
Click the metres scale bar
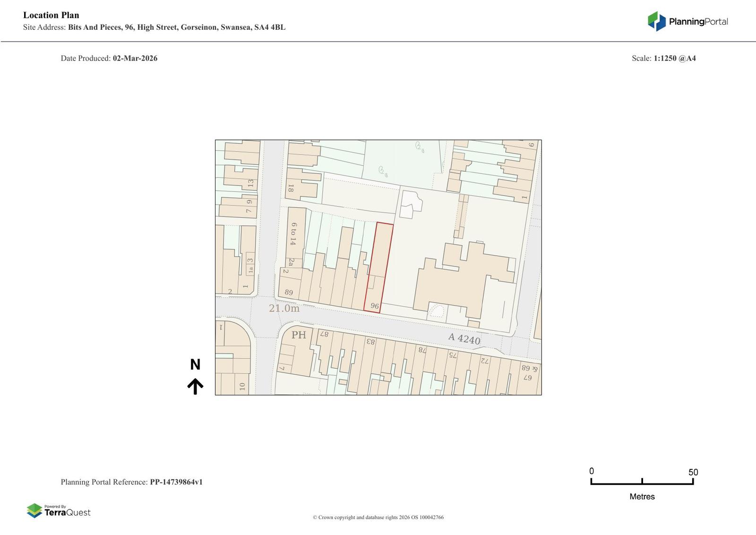tap(642, 483)
